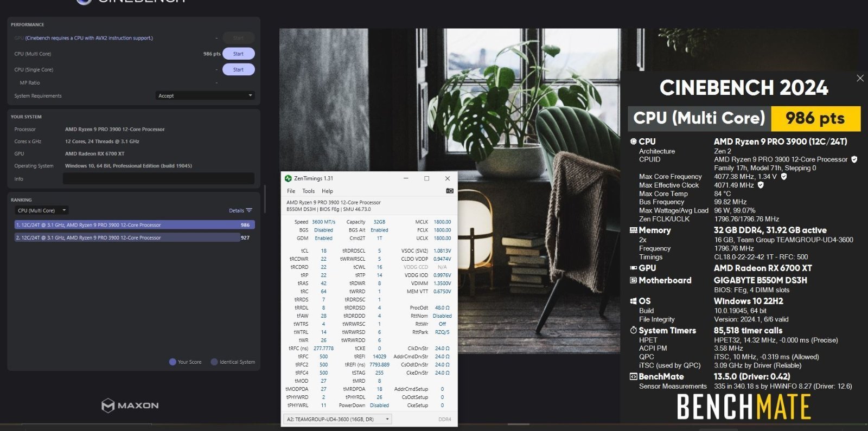Click the VSOC (SVI2) value 1.0813V
This screenshot has width=868, height=431.
tap(442, 251)
